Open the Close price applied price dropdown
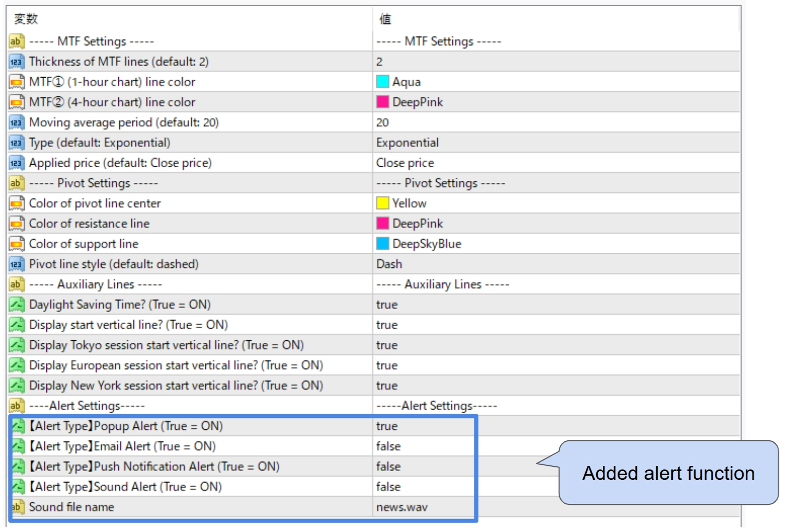The width and height of the screenshot is (789, 532). (405, 163)
